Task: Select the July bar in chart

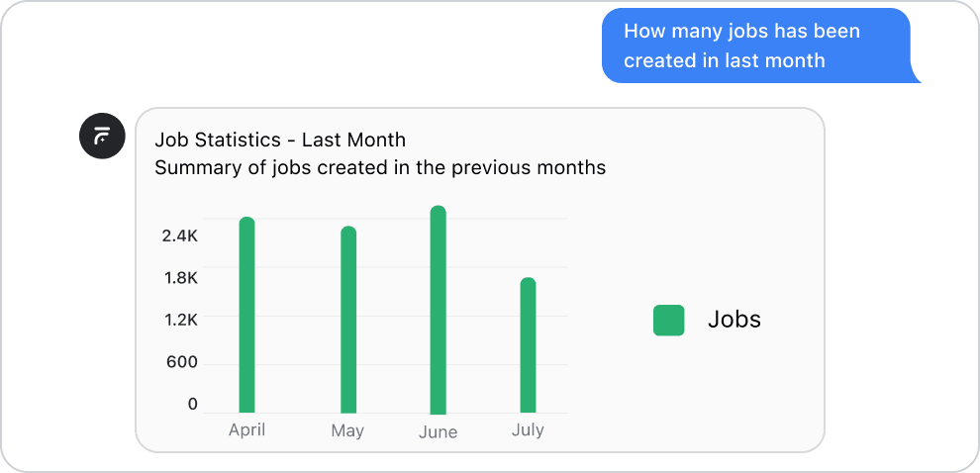Action: point(528,345)
